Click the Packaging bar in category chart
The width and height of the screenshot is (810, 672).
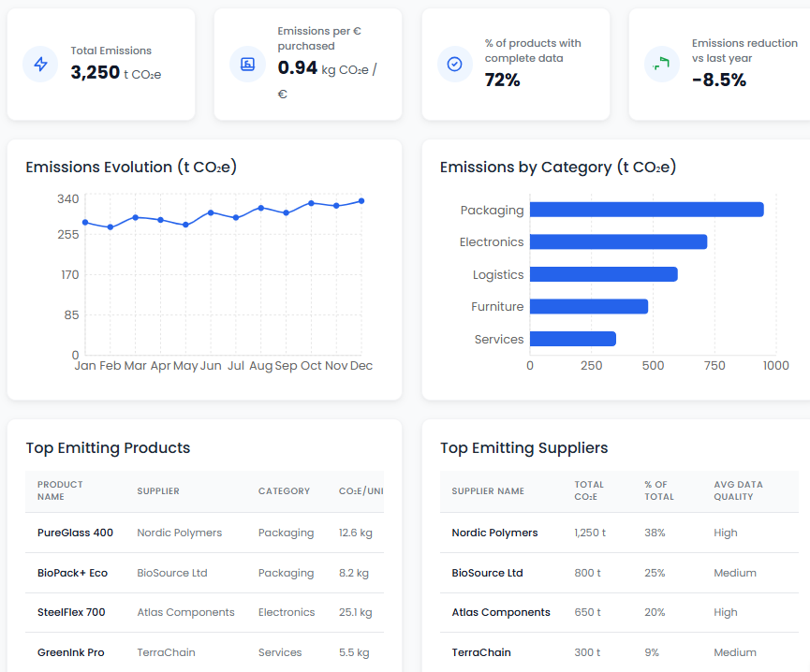click(x=646, y=210)
